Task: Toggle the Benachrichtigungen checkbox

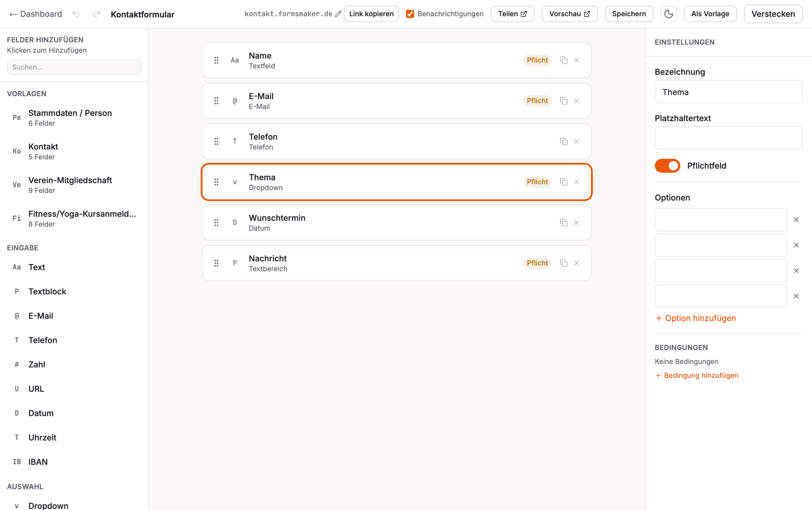Action: click(410, 14)
